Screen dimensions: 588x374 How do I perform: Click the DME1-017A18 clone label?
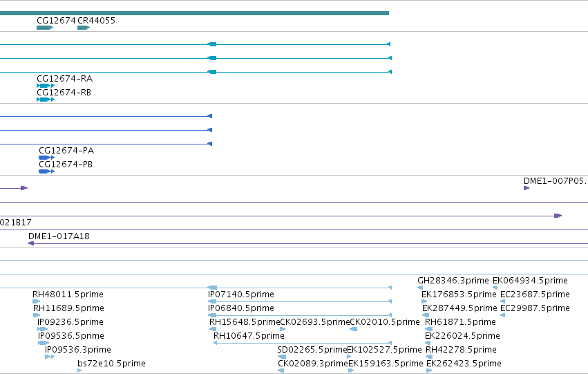(x=59, y=236)
